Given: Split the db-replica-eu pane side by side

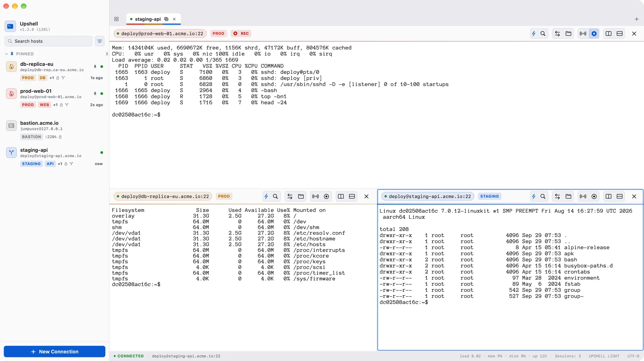Looking at the screenshot, I should tap(341, 197).
